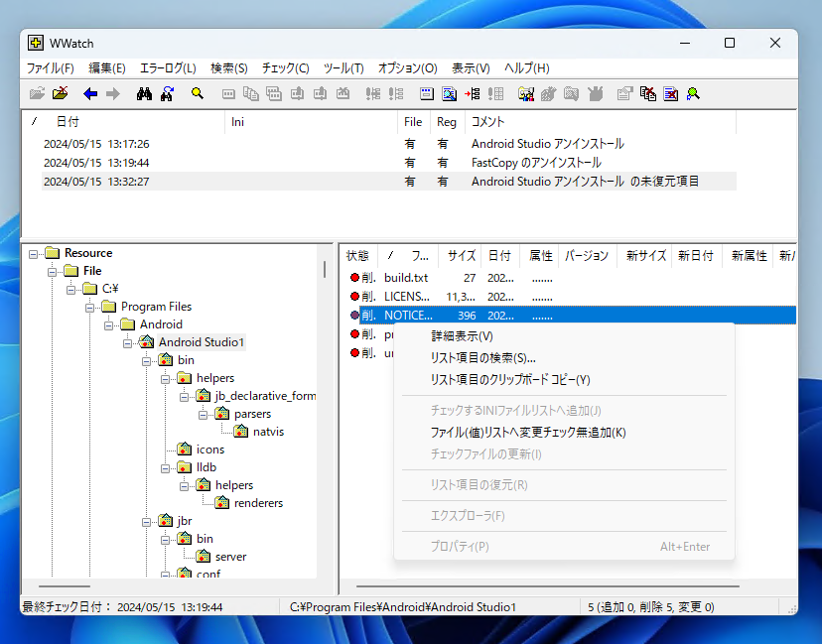Open the チェック(C) menu
The height and width of the screenshot is (644, 822).
[x=285, y=68]
